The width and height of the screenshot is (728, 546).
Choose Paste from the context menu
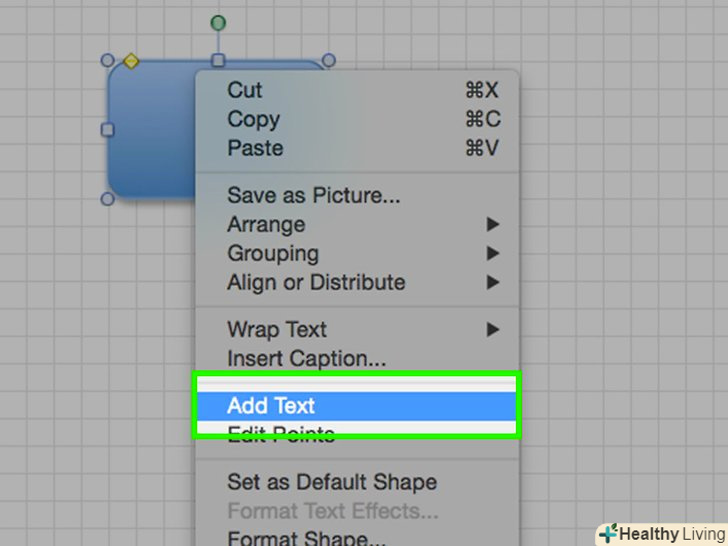point(255,148)
